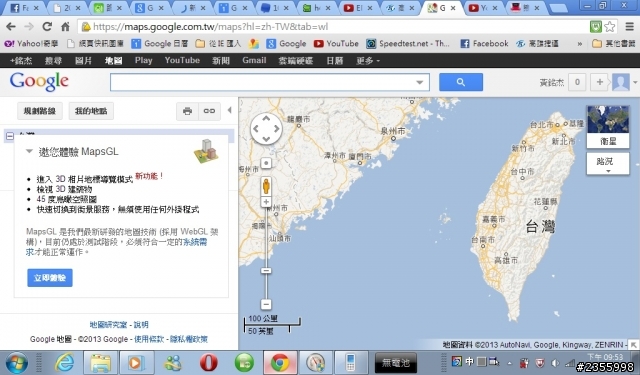Viewport: 640px width, 375px height.
Task: Collapse the result with minus box
Action: coord(10,136)
